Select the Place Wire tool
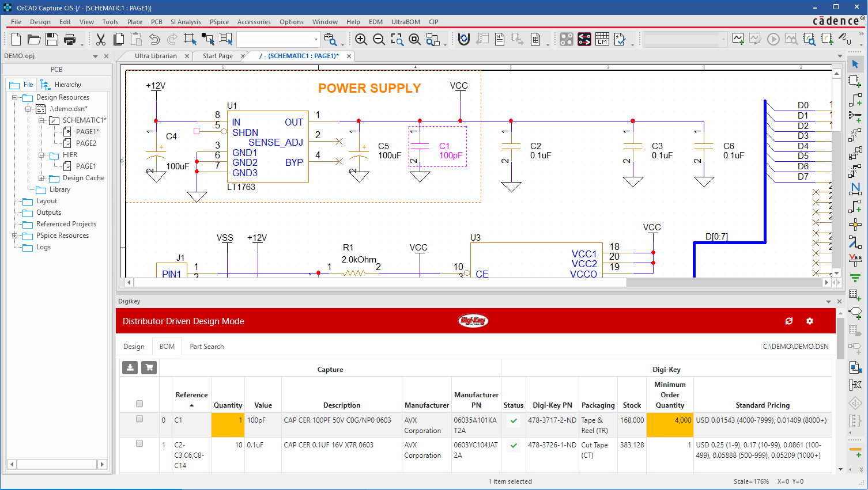868x490 pixels. [x=855, y=100]
